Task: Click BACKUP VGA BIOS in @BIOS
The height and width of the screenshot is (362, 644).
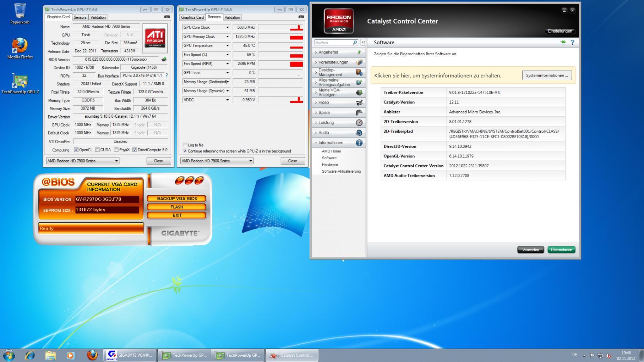Action: point(176,199)
